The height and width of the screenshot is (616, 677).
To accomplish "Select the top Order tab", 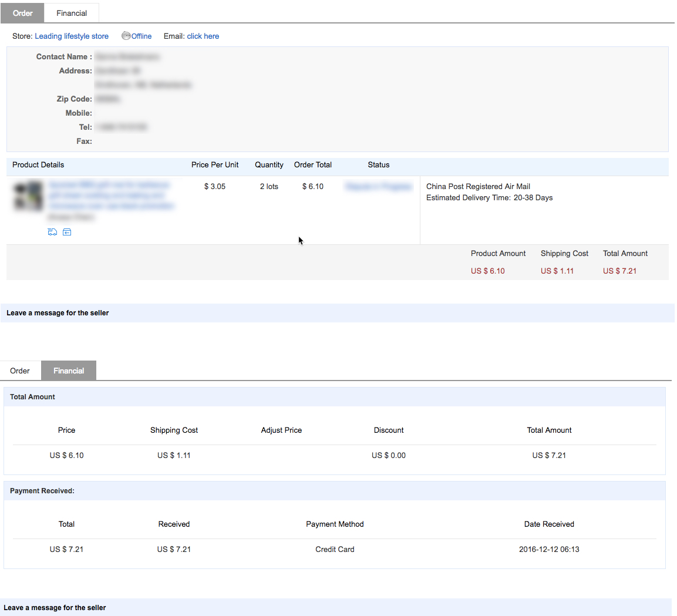I will coord(22,13).
